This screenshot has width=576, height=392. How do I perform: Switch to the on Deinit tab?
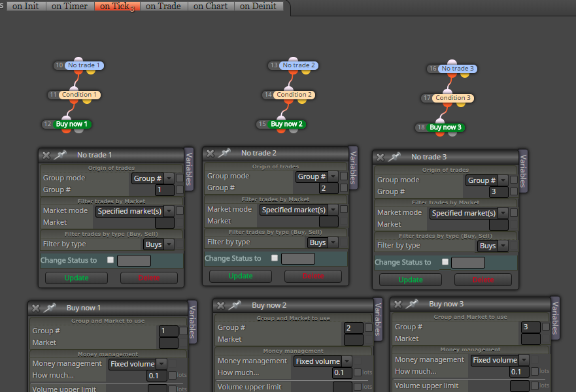click(259, 7)
